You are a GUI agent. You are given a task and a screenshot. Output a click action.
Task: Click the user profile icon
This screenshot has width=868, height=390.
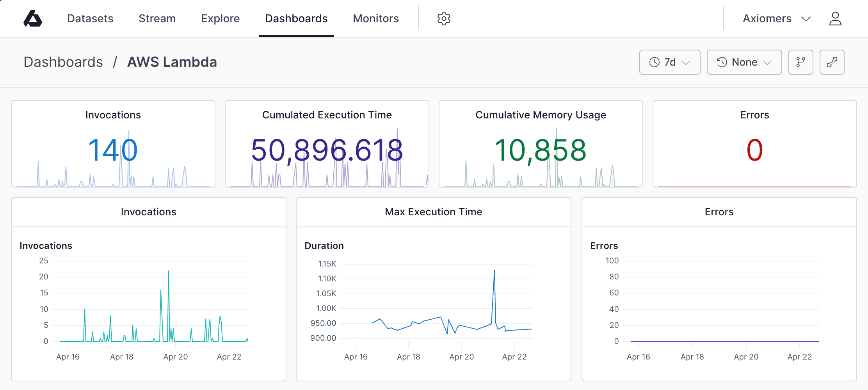(835, 18)
